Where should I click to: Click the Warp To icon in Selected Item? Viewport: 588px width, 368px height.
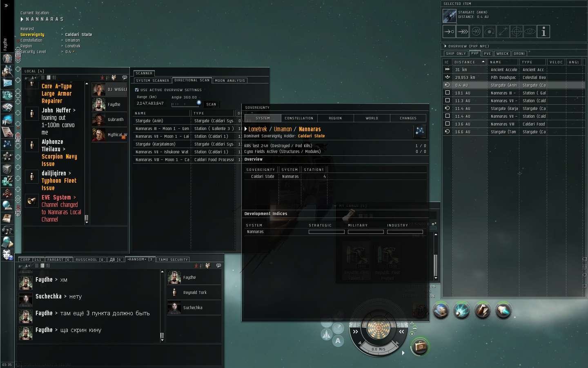[463, 31]
